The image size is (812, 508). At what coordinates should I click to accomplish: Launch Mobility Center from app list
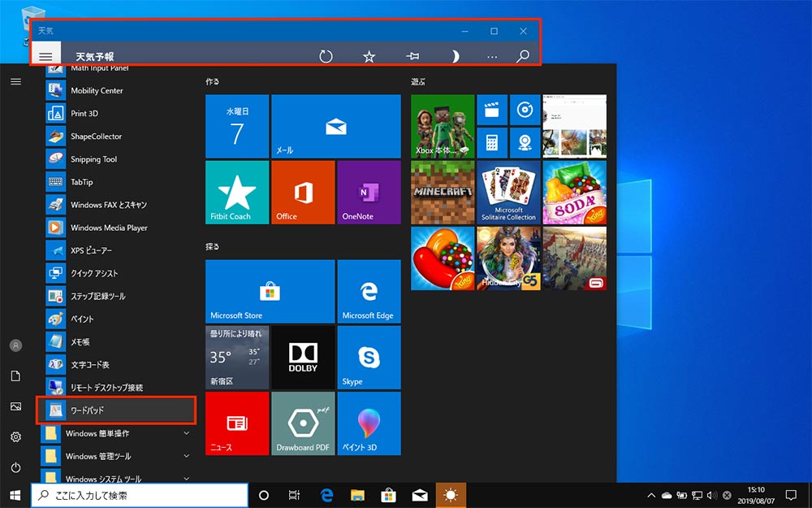pos(118,91)
